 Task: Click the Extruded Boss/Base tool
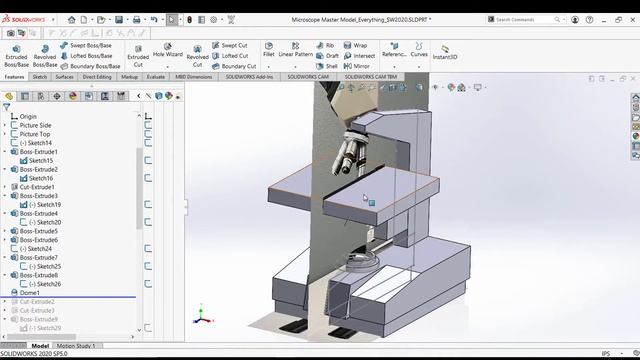click(16, 56)
